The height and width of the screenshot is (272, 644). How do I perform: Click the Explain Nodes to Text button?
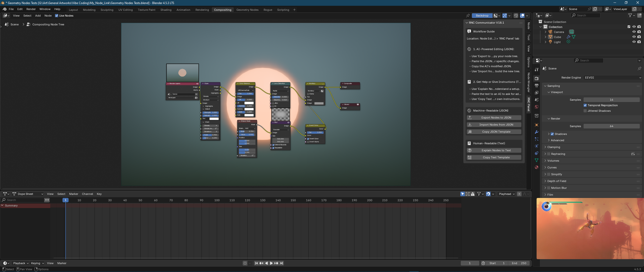pos(496,150)
